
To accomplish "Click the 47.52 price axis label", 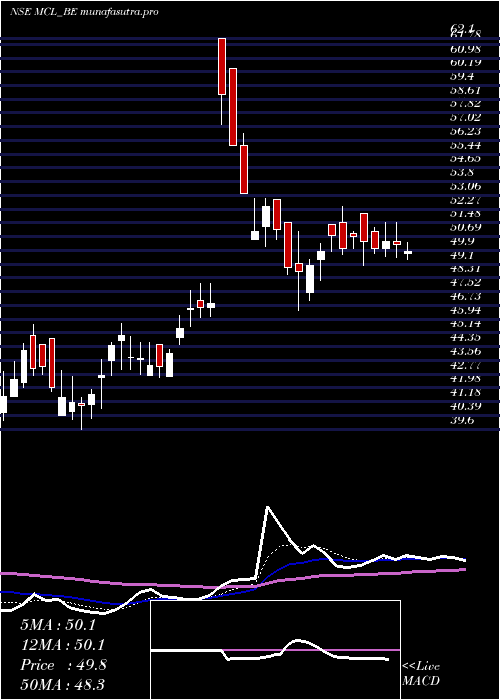I will (465, 282).
